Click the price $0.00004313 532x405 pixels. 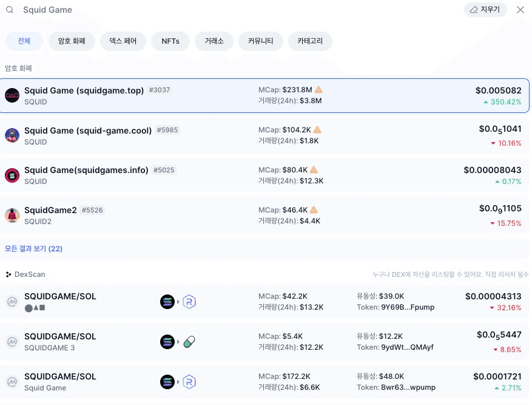(x=493, y=296)
